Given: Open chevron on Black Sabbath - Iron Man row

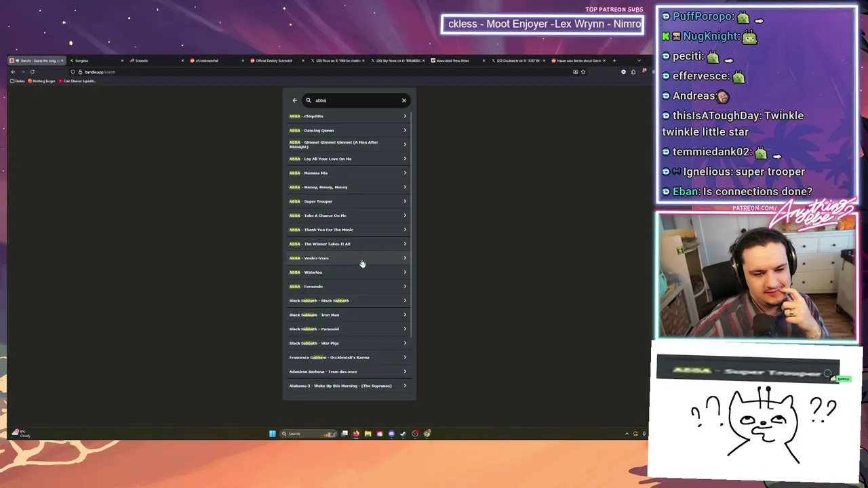Looking at the screenshot, I should click(x=405, y=315).
